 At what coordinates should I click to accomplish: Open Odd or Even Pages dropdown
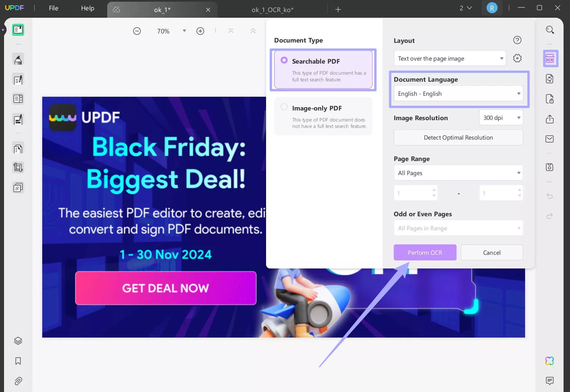click(458, 228)
